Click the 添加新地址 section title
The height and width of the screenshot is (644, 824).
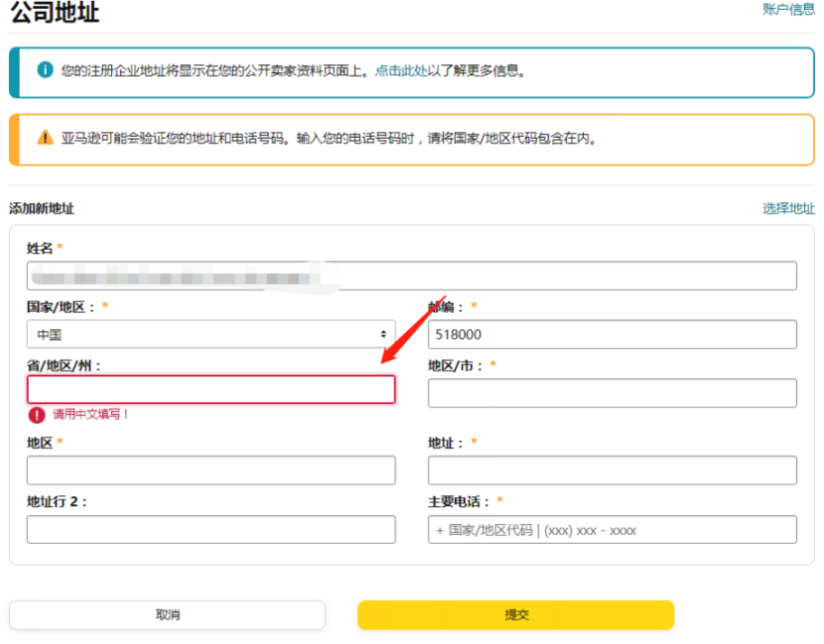[x=42, y=208]
